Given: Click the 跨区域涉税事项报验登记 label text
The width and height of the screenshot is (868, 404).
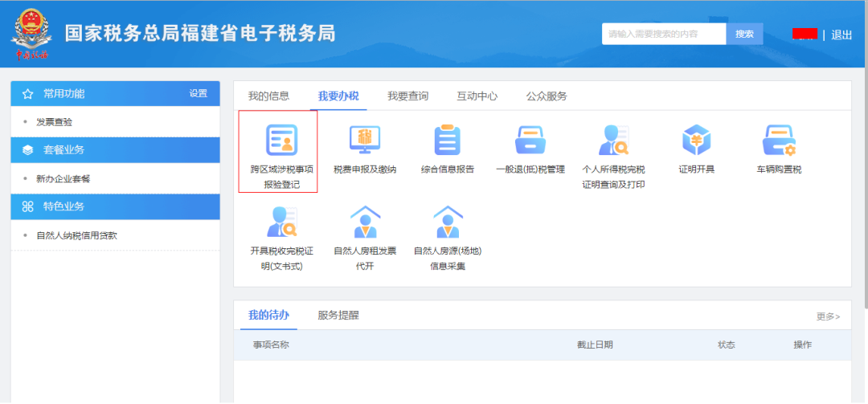Looking at the screenshot, I should (x=282, y=177).
